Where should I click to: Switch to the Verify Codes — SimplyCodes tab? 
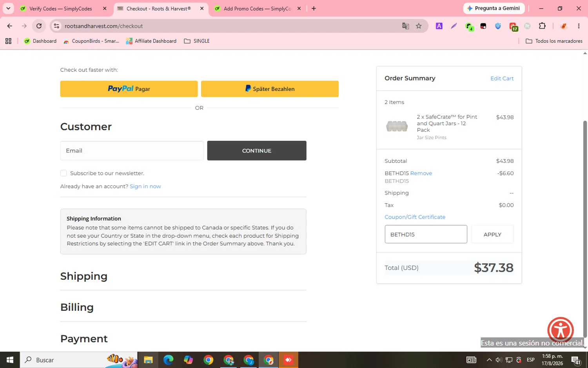(x=60, y=9)
